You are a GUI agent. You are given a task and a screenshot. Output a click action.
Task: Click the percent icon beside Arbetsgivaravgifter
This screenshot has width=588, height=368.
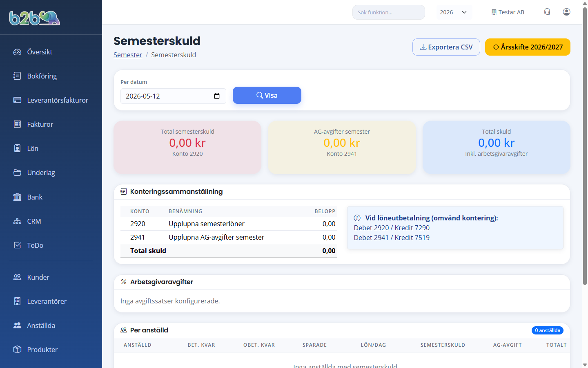pyautogui.click(x=124, y=282)
